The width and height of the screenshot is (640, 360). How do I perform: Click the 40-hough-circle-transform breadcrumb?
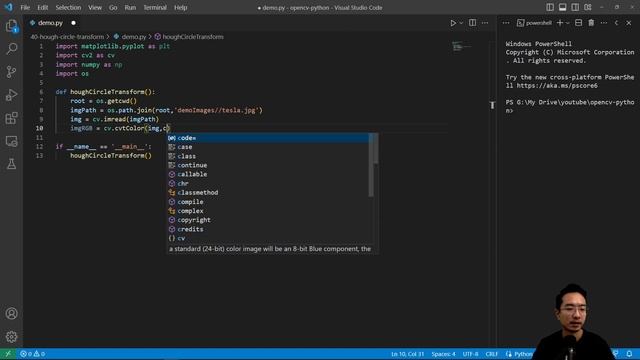point(67,37)
